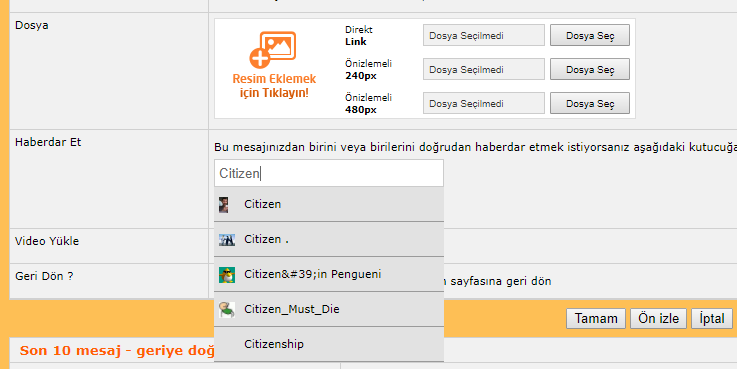Preview the message with Ön izle
The height and width of the screenshot is (369, 737).
659,318
